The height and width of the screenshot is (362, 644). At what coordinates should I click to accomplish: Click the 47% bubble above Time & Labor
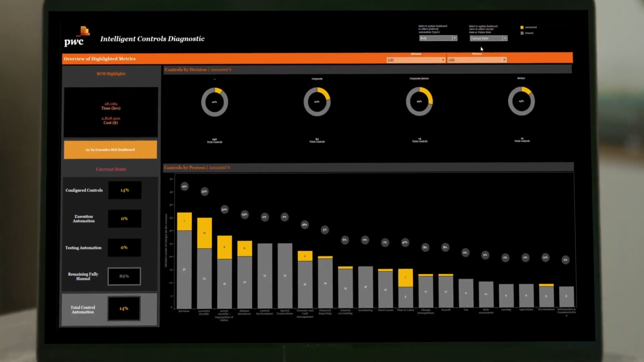405,242
